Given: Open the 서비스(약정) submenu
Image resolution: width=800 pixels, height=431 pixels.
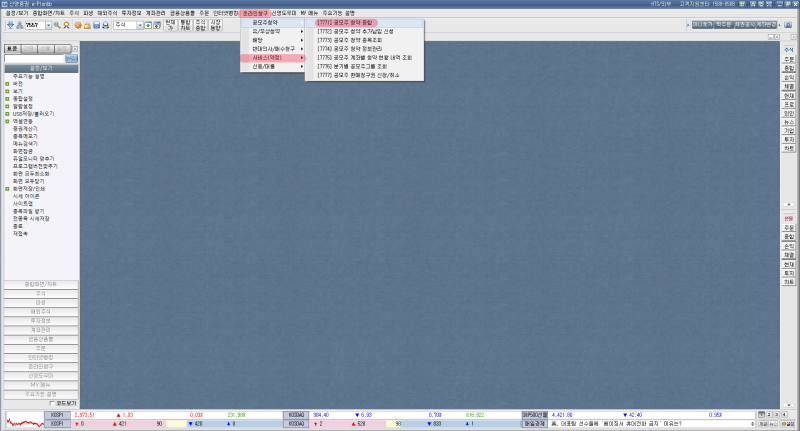Looking at the screenshot, I should pyautogui.click(x=273, y=58).
